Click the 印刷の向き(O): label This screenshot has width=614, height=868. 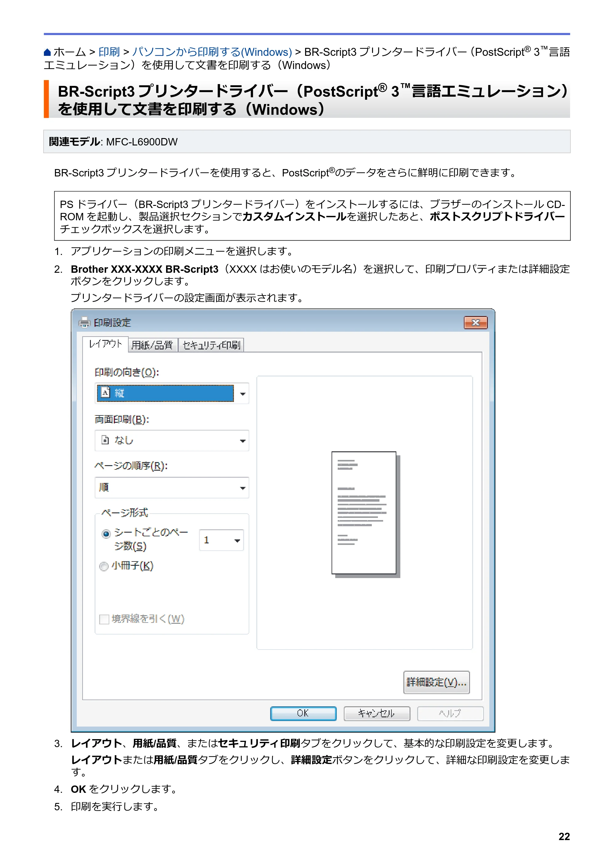tap(127, 372)
